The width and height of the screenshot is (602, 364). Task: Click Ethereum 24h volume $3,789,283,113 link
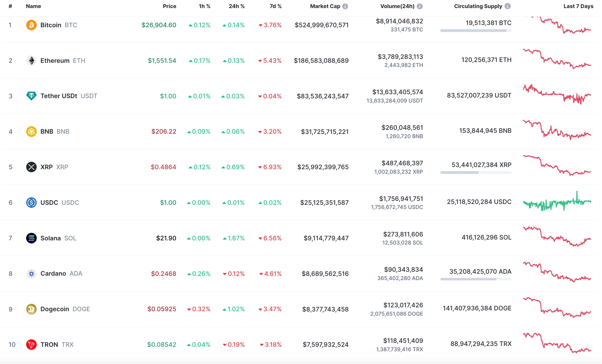(x=400, y=57)
